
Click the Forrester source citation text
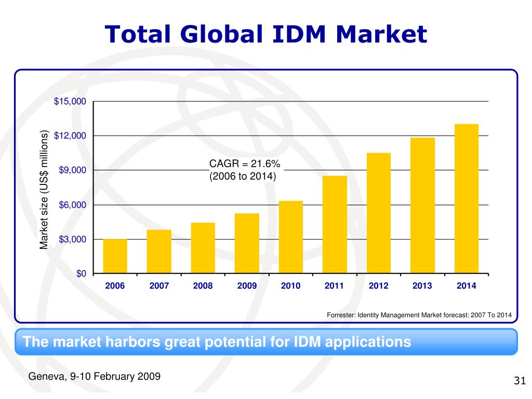point(419,315)
